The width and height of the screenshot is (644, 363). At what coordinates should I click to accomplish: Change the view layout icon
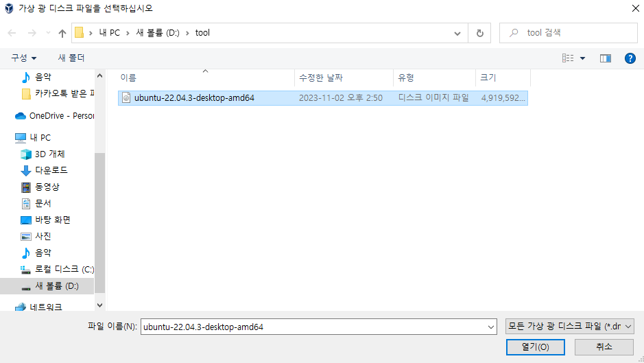tap(568, 58)
